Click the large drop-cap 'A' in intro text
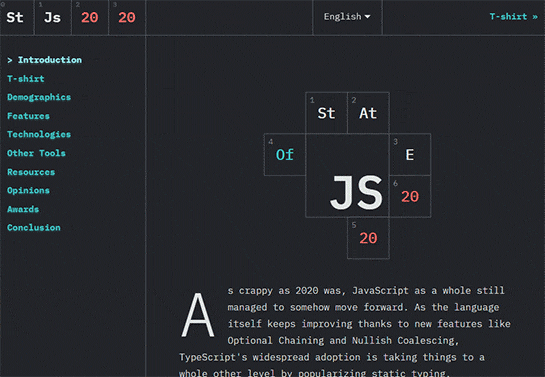This screenshot has width=545, height=377. point(198,315)
